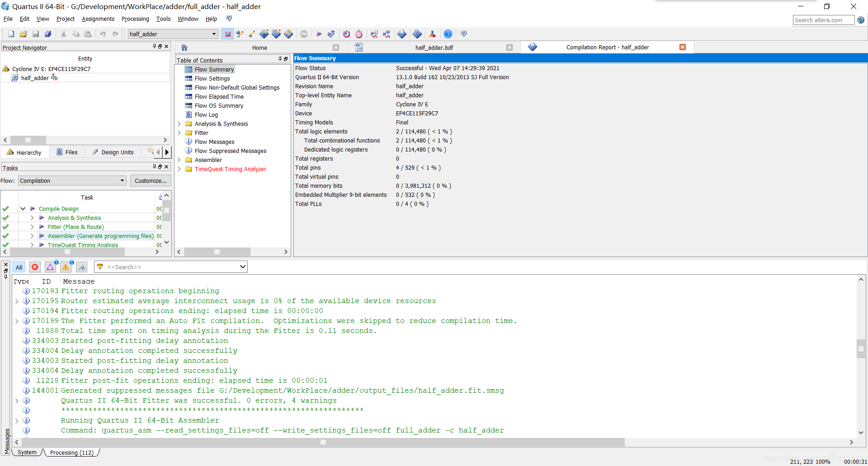Click the Undo arrow icon
The height and width of the screenshot is (466, 868).
pos(103,34)
